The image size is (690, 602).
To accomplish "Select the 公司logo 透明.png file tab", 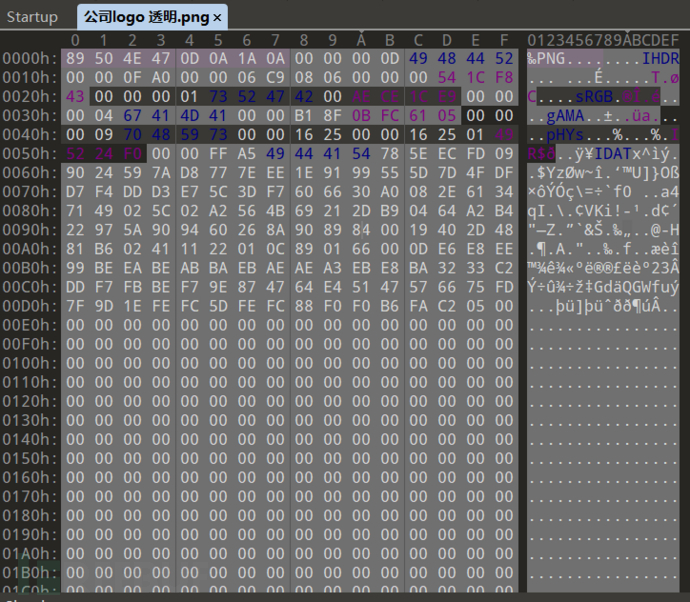I will tap(146, 17).
